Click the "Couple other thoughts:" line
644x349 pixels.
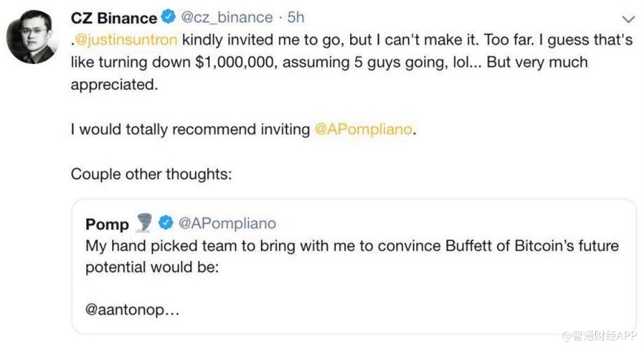151,174
